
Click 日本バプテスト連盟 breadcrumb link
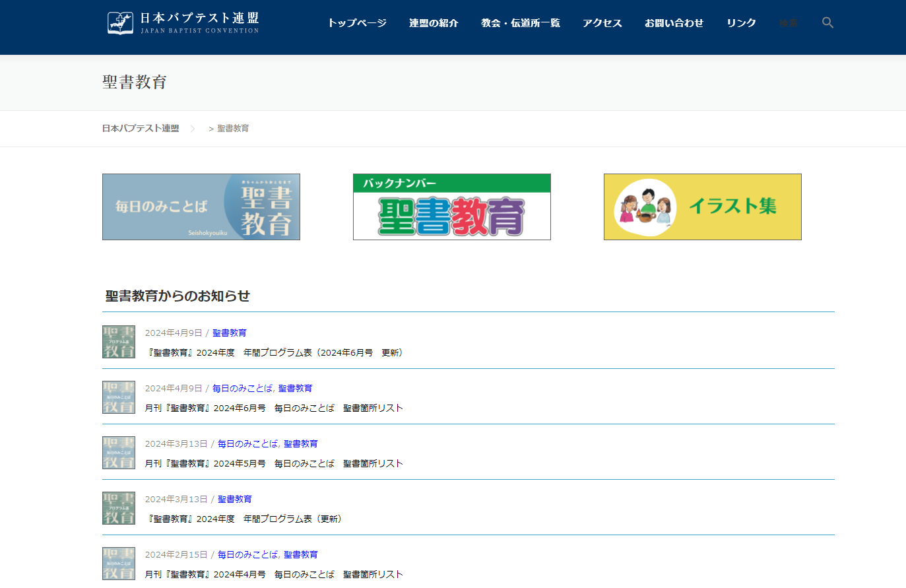[x=141, y=129]
